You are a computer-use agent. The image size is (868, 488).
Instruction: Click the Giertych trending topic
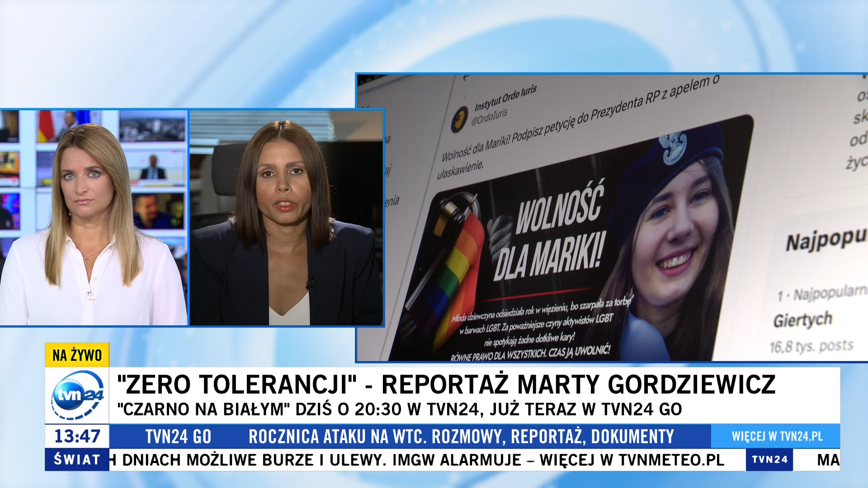802,319
